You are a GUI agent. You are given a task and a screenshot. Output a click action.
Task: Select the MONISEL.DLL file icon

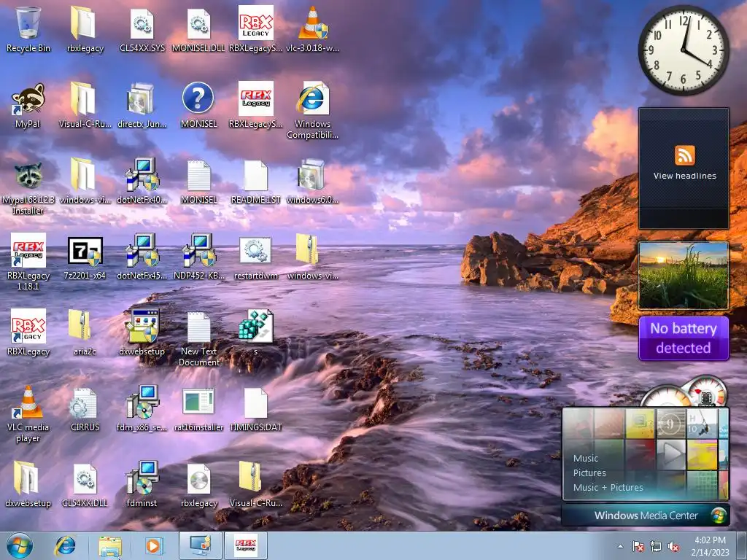tap(198, 29)
